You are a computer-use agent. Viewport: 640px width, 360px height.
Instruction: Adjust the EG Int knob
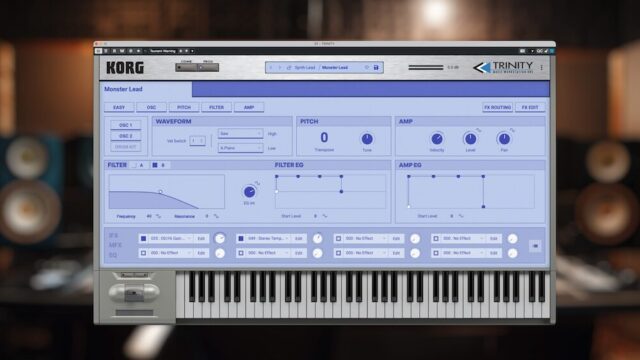click(x=249, y=192)
